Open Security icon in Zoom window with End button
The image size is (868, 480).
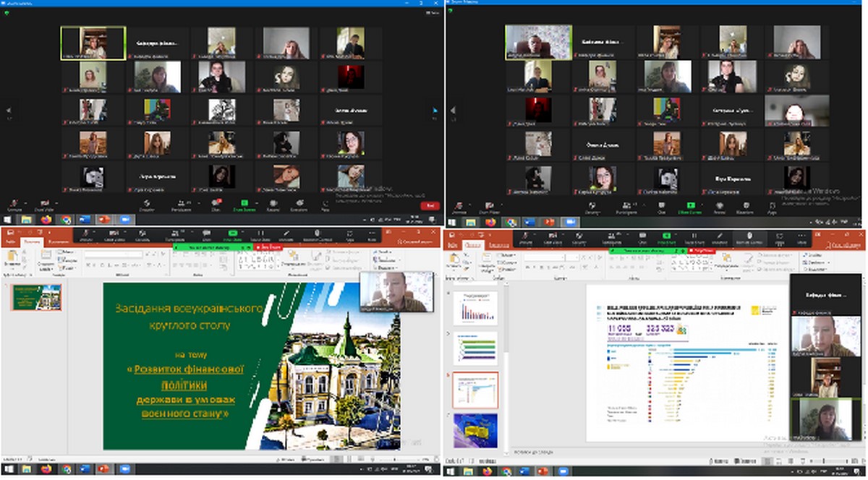click(x=147, y=204)
